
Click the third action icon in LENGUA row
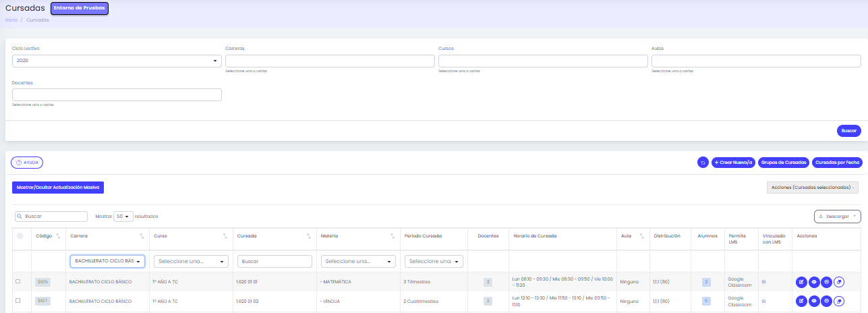point(826,301)
